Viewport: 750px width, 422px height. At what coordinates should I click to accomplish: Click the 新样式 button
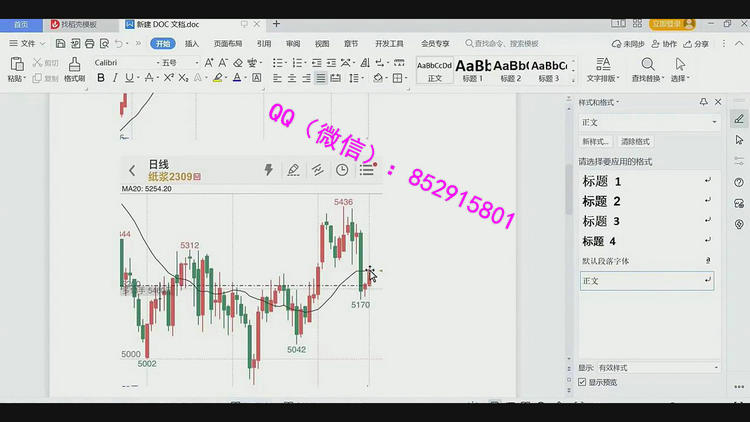[x=596, y=142]
